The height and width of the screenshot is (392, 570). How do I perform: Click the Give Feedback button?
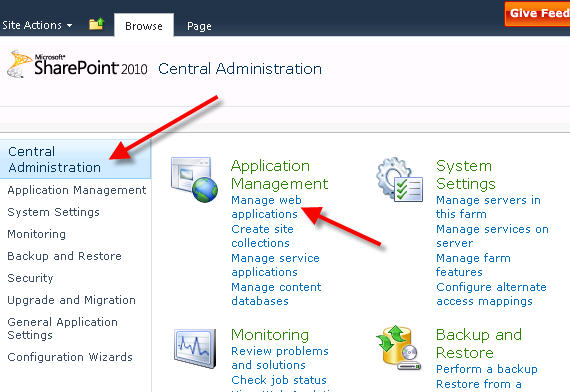coord(537,13)
